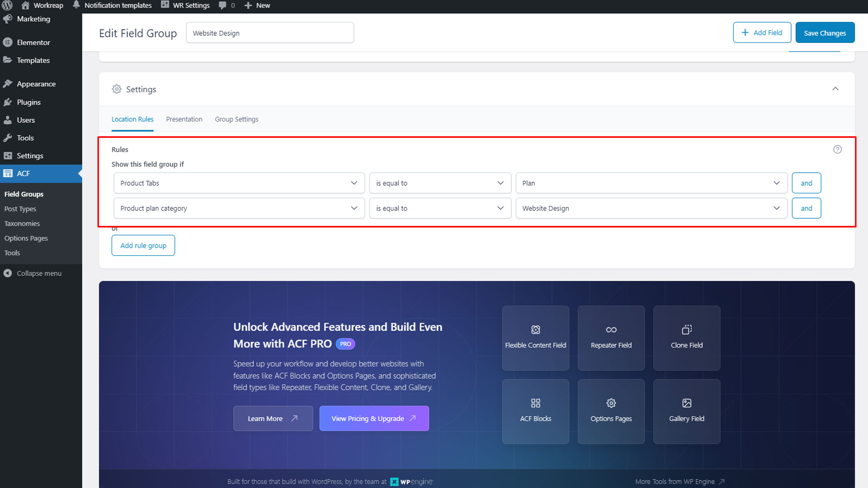Switch to the Presentation tab
This screenshot has width=868, height=488.
(184, 119)
